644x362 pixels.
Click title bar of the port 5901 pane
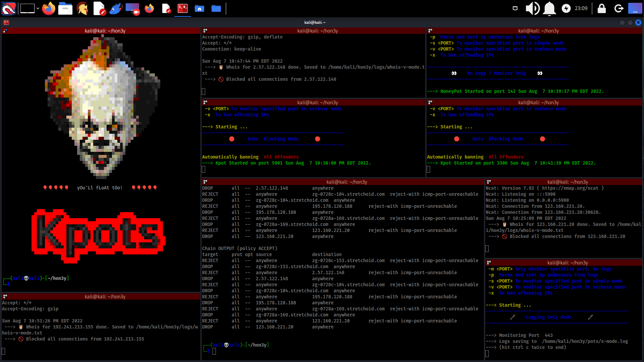[317, 103]
